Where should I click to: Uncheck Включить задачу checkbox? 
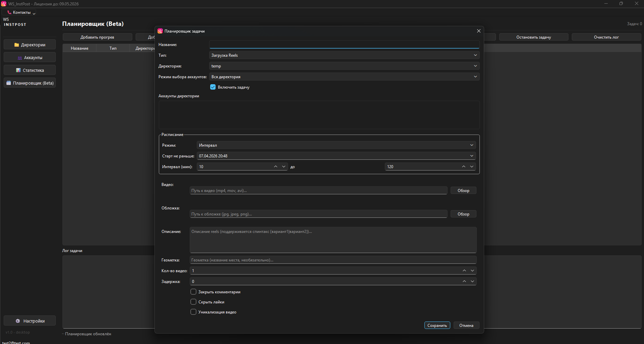[x=213, y=87]
